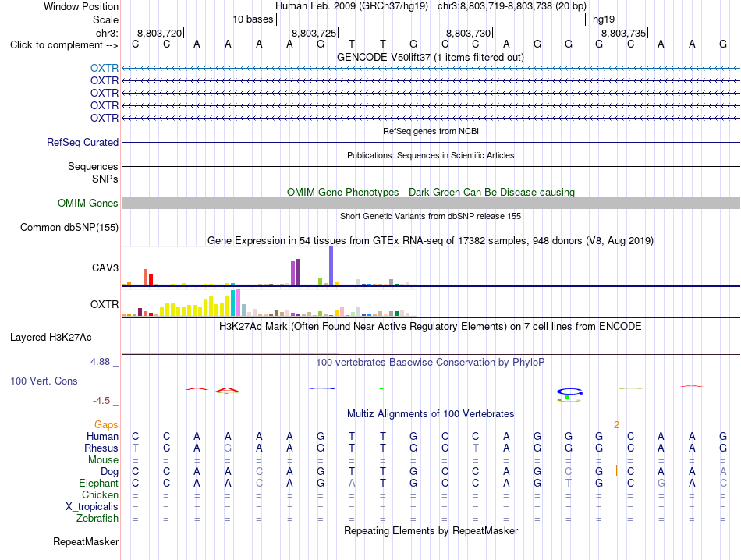Click the 'Scale' track label
This screenshot has width=741, height=560.
pyautogui.click(x=105, y=19)
